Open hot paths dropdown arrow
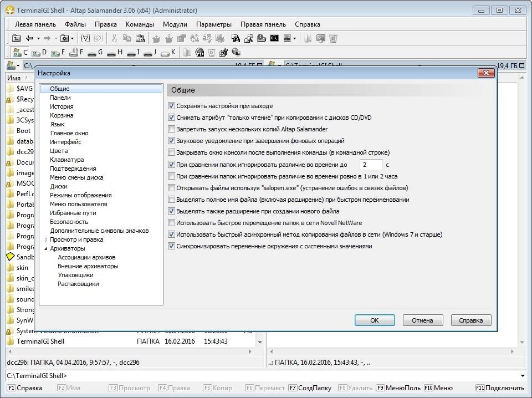 point(72,38)
